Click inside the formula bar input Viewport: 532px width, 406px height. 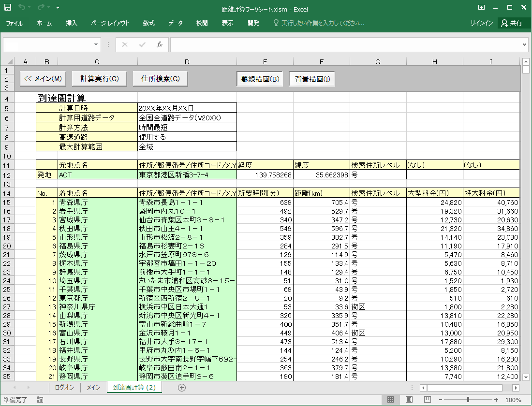(345, 44)
